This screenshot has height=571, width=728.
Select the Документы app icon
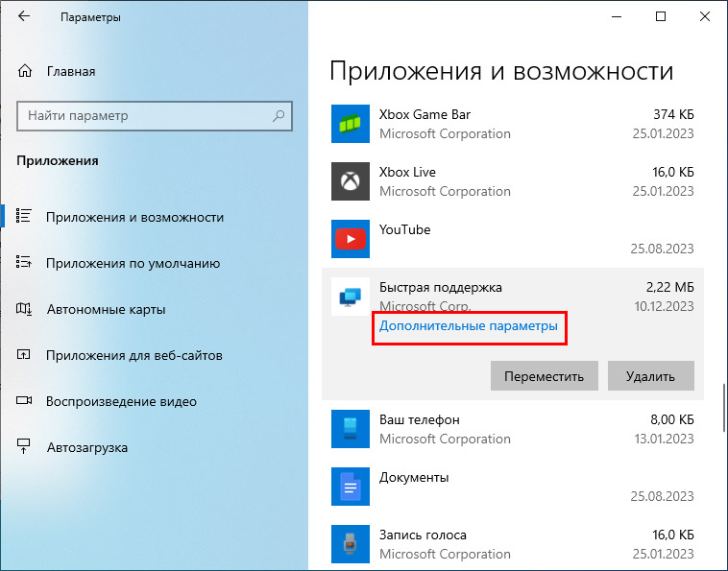click(351, 487)
